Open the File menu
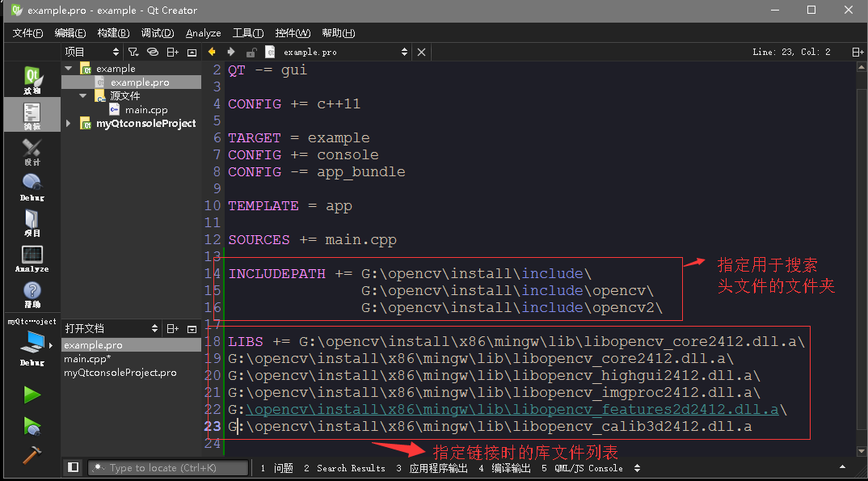Image resolution: width=868 pixels, height=481 pixels. pyautogui.click(x=27, y=33)
